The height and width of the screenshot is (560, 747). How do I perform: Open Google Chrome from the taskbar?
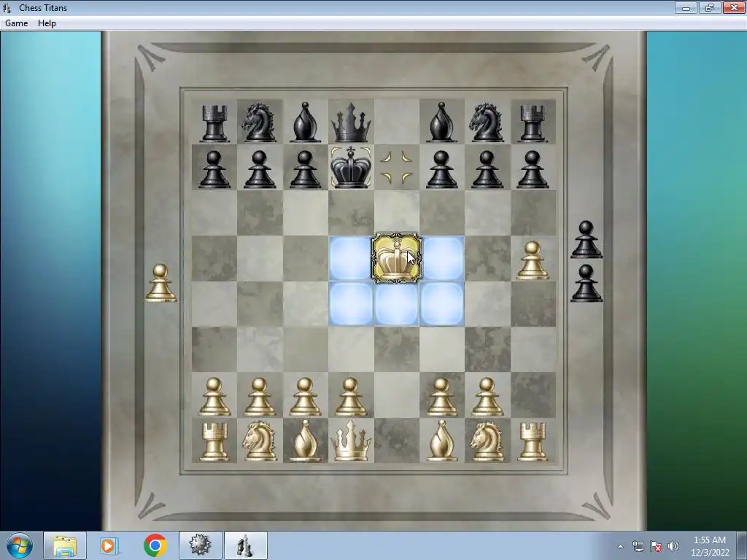pyautogui.click(x=155, y=545)
